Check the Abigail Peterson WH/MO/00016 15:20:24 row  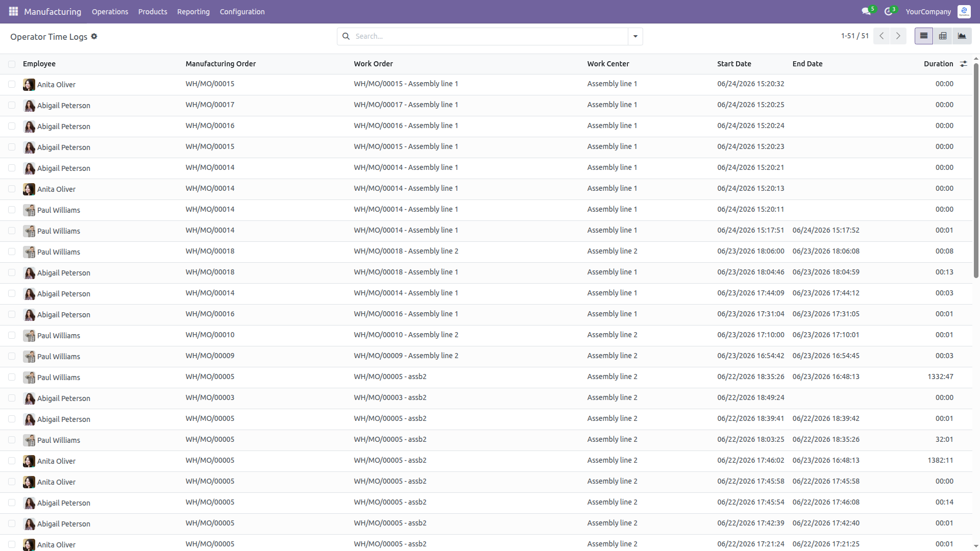tap(12, 126)
